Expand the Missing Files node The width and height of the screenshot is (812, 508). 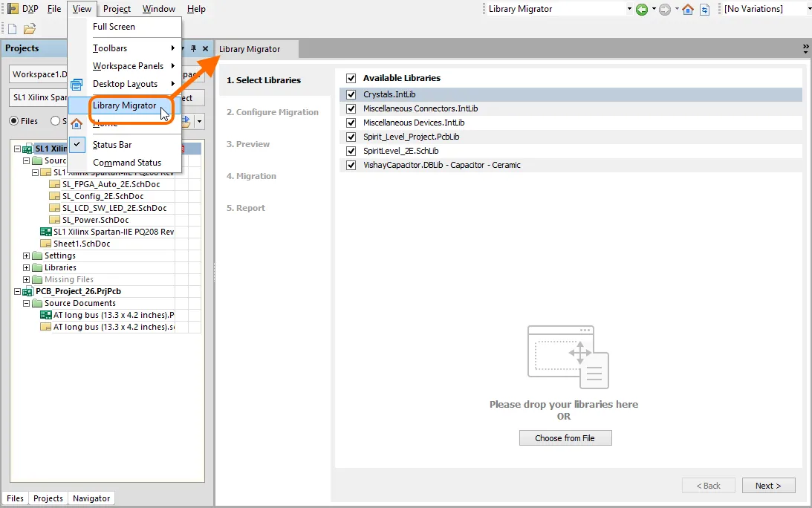pyautogui.click(x=27, y=280)
